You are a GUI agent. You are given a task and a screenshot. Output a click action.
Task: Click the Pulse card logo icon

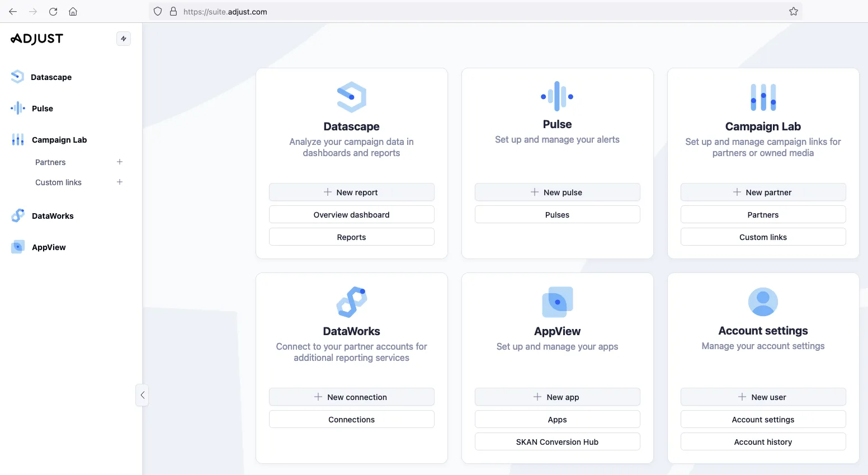point(557,96)
